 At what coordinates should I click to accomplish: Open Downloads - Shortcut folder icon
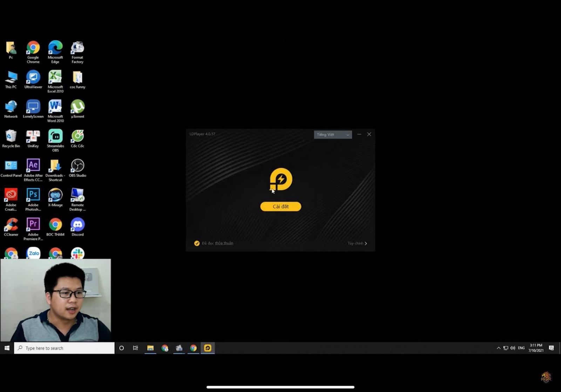[x=55, y=170]
